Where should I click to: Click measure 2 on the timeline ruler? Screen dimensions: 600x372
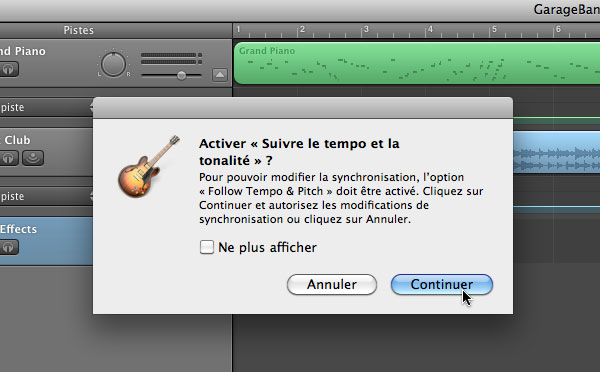tap(302, 29)
